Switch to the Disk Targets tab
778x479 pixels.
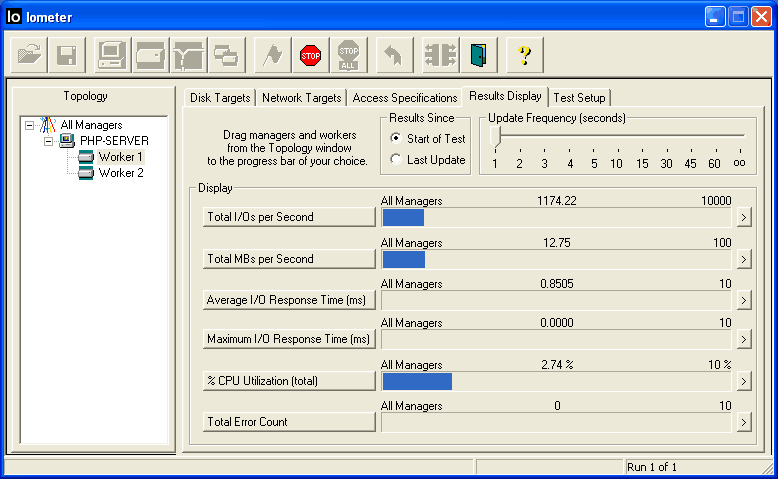220,98
